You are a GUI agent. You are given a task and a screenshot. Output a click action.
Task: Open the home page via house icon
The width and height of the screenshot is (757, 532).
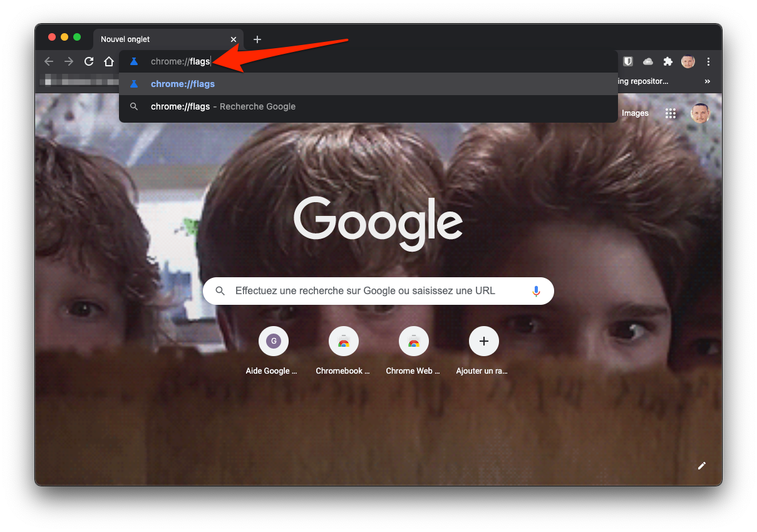click(x=109, y=61)
